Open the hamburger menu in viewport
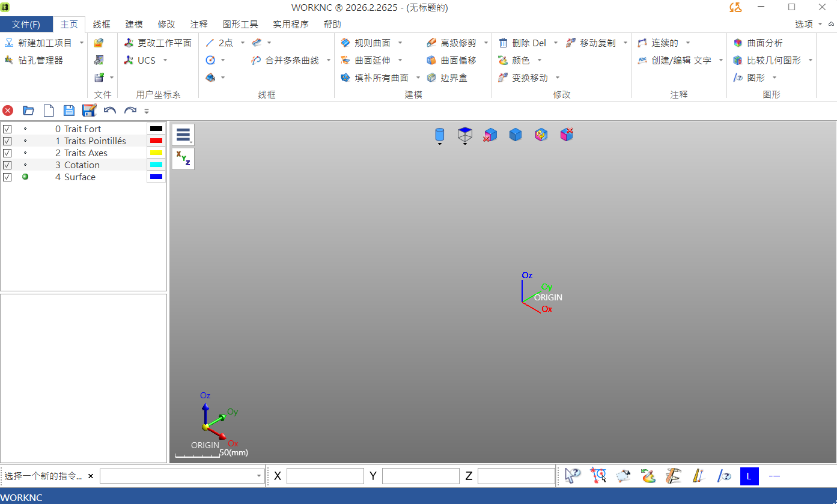The height and width of the screenshot is (504, 837). click(x=183, y=135)
